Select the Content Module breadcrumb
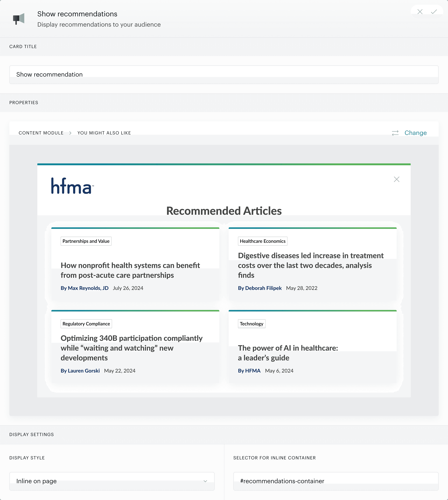Viewport: 448px width, 500px height. [x=41, y=133]
